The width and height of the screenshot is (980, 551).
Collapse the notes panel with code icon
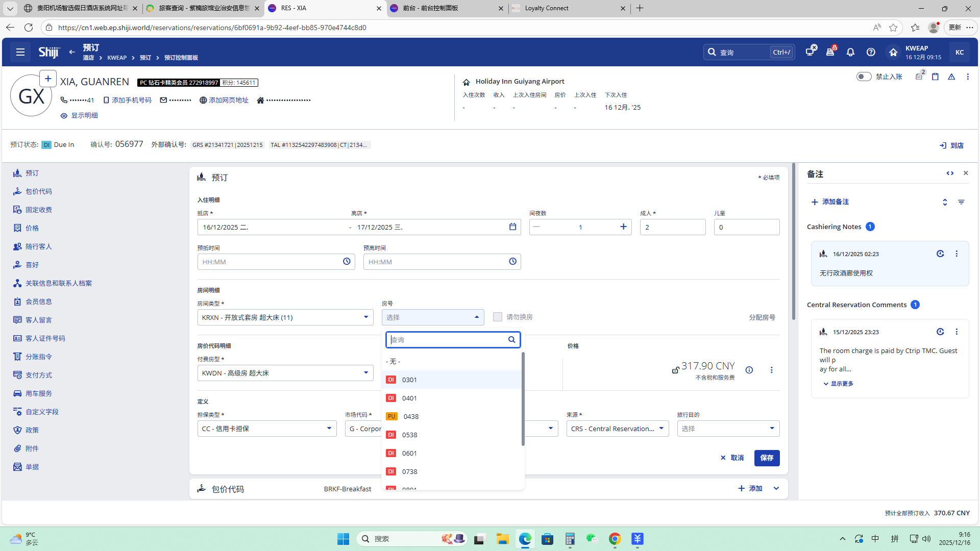point(950,173)
